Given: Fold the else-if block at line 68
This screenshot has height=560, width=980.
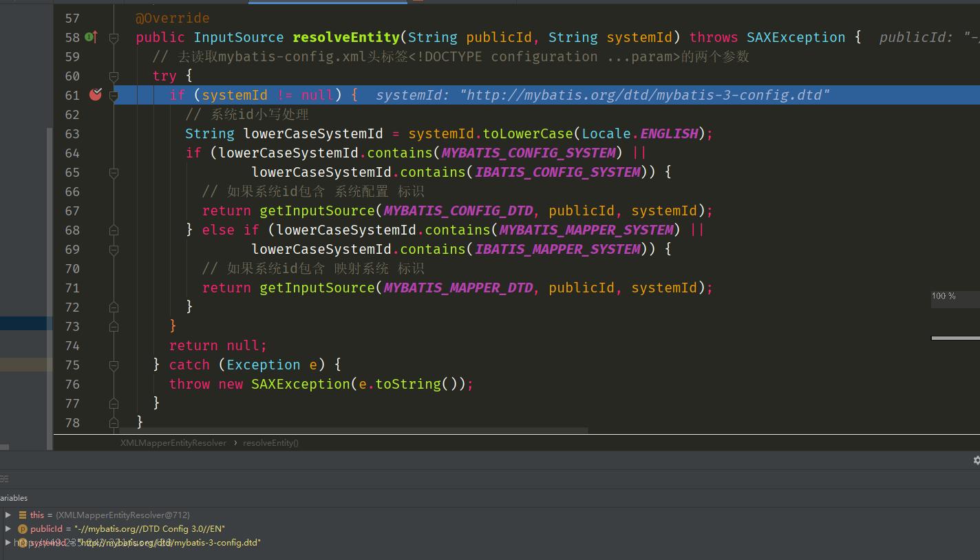Looking at the screenshot, I should click(x=114, y=230).
